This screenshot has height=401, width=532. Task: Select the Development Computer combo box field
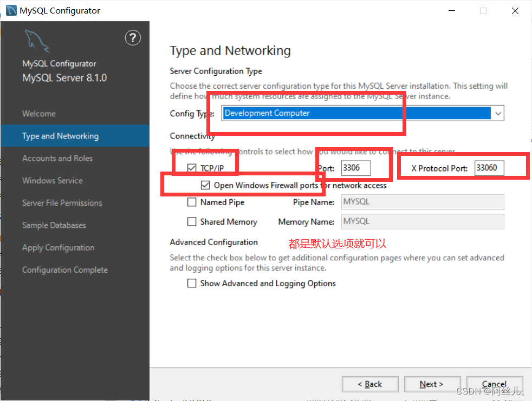pos(362,113)
